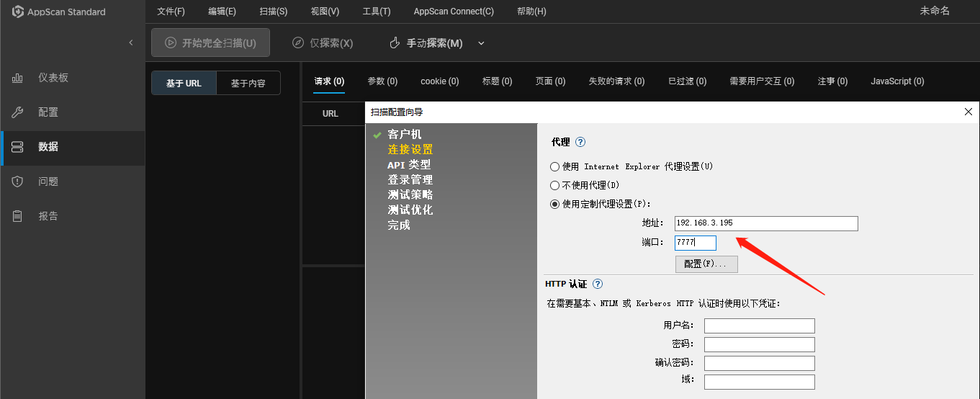Click the 端口 port input field
Image resolution: width=980 pixels, height=399 pixels.
[696, 243]
